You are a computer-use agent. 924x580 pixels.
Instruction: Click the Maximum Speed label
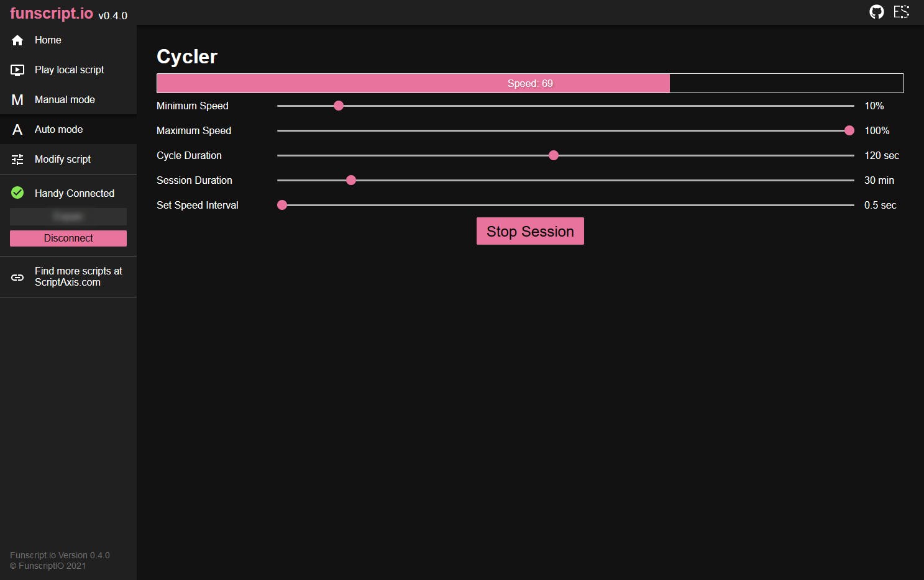click(x=194, y=130)
